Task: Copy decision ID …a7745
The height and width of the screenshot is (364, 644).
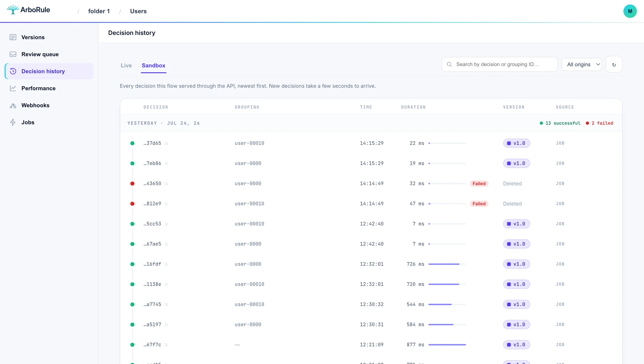Action: coord(166,305)
